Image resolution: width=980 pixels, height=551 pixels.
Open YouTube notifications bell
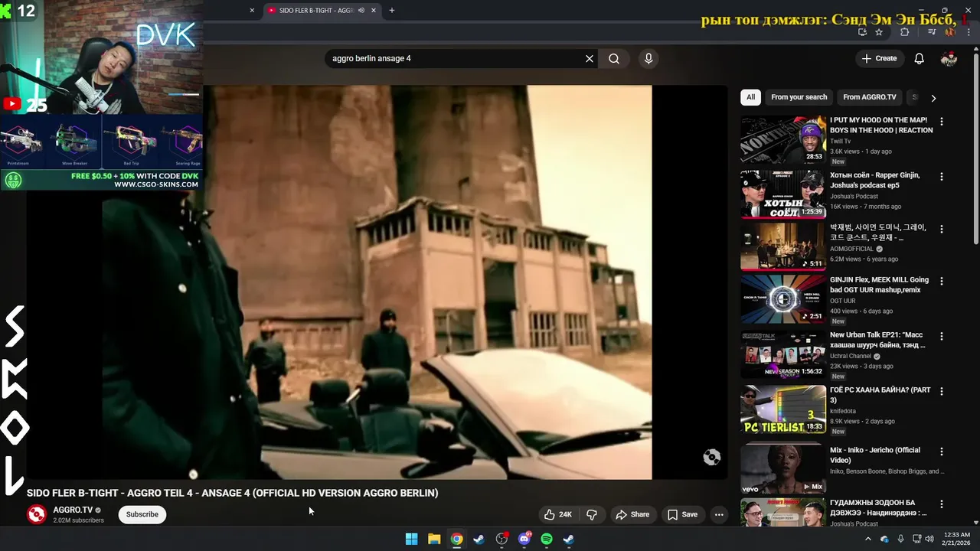click(920, 58)
